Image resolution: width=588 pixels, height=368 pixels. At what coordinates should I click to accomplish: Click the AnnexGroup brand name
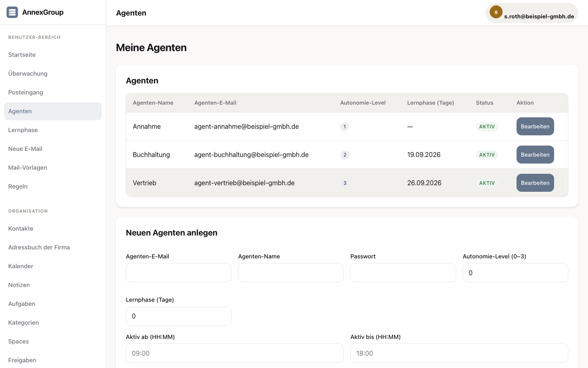click(x=43, y=12)
